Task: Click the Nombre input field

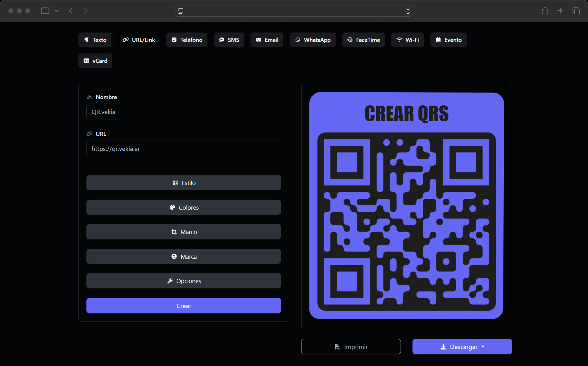Action: [x=184, y=112]
